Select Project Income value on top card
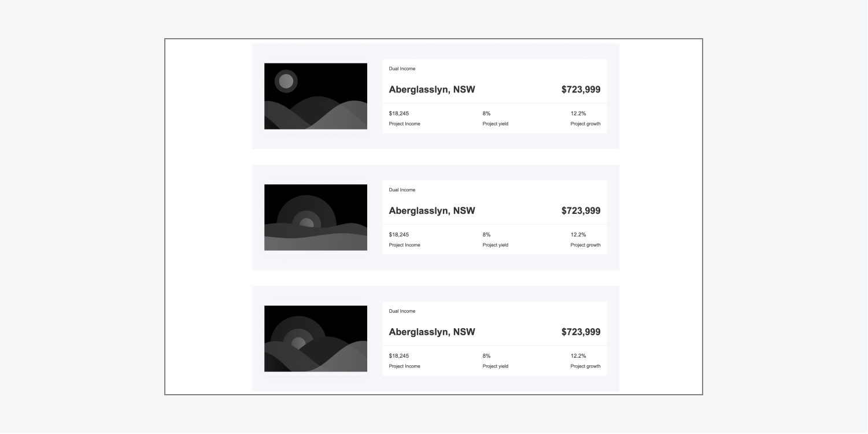Viewport: 868px width, 434px height. [398, 113]
